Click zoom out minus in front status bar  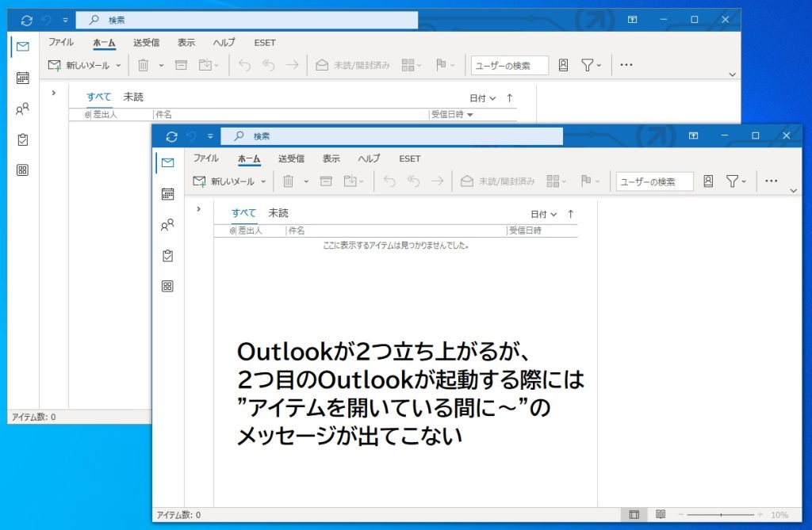[681, 514]
